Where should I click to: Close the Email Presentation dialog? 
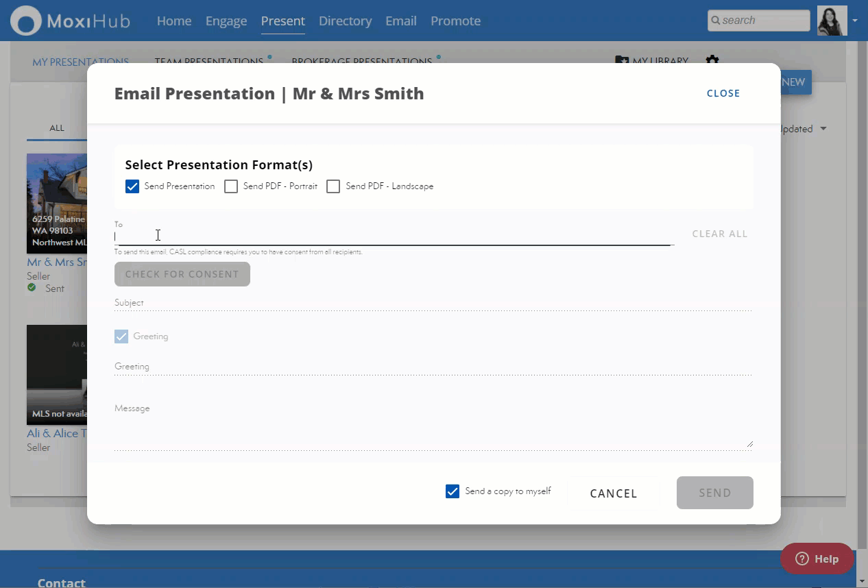[x=723, y=93]
